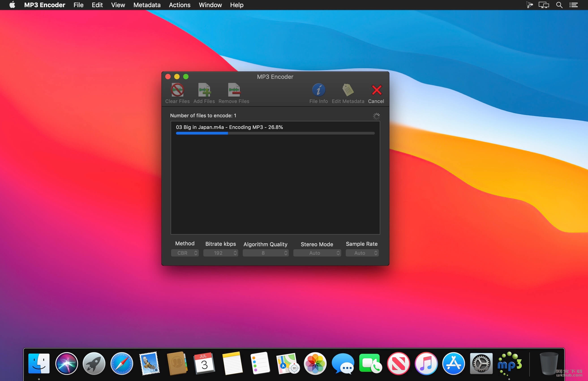Open the Stereo Mode Auto dropdown
This screenshot has width=588, height=381.
[x=317, y=253]
